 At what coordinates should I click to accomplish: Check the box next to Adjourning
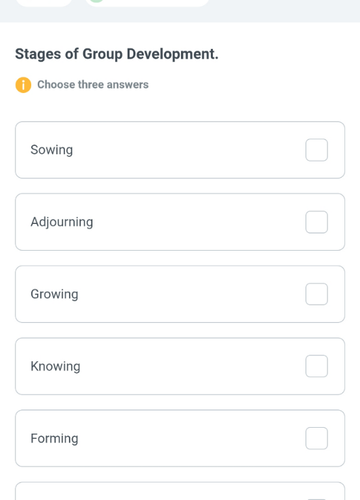click(316, 222)
